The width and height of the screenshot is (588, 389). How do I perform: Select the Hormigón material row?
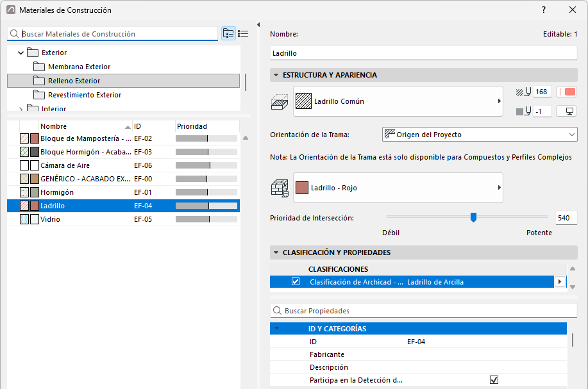(x=123, y=192)
